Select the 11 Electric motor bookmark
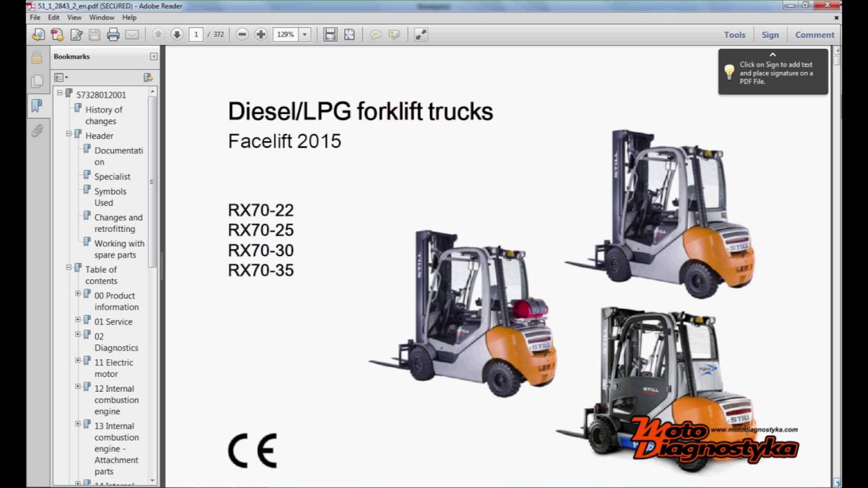868x488 pixels. click(114, 368)
